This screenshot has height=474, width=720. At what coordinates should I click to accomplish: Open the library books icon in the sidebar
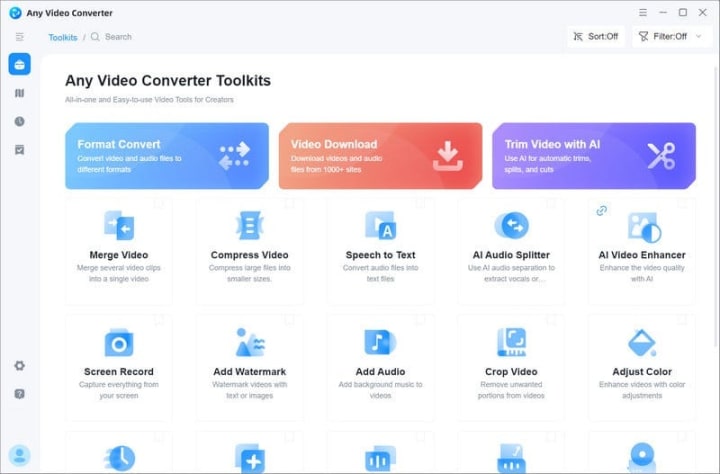[19, 93]
